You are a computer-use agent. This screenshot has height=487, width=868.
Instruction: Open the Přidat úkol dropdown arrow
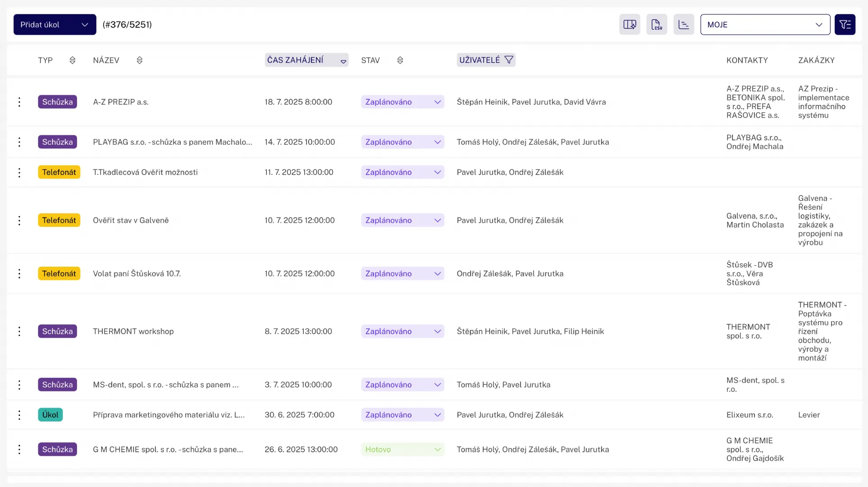(x=85, y=25)
